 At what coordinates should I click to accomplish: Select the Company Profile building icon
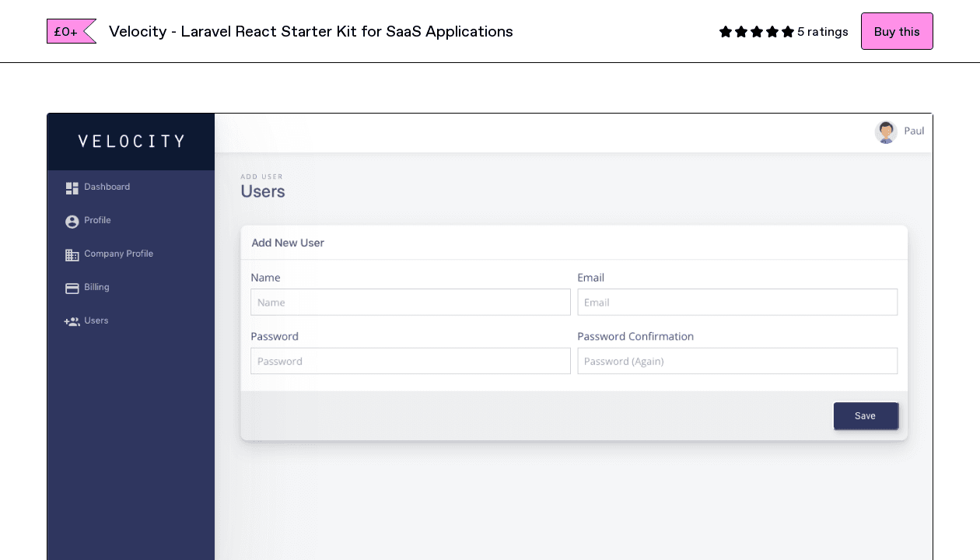pyautogui.click(x=71, y=254)
